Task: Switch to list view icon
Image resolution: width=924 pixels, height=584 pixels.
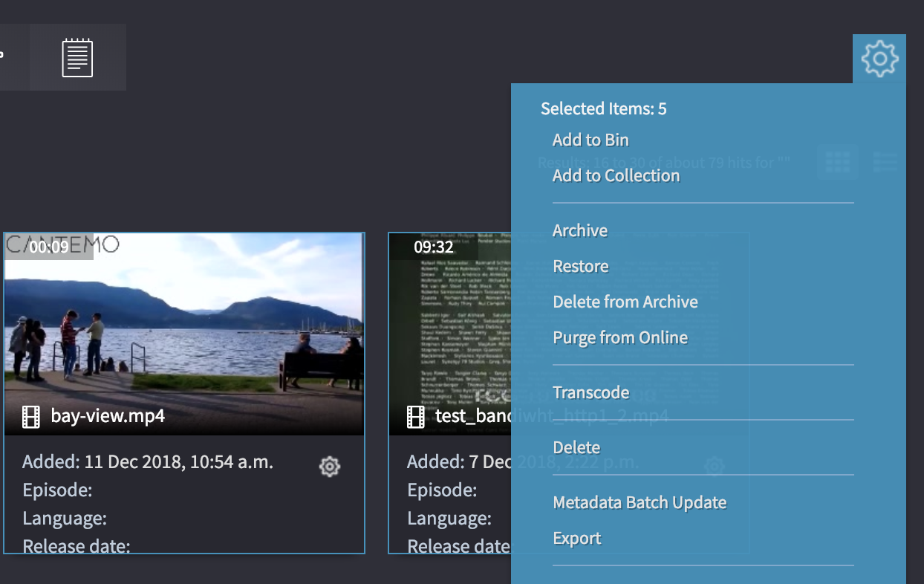Action: [x=885, y=161]
